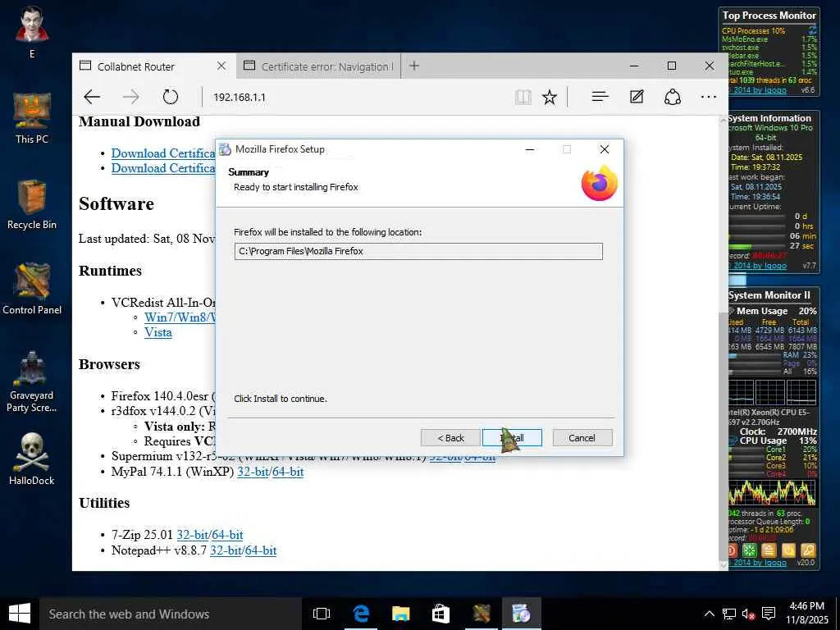Open the Win7/Win8 VCRedist link

(x=180, y=317)
